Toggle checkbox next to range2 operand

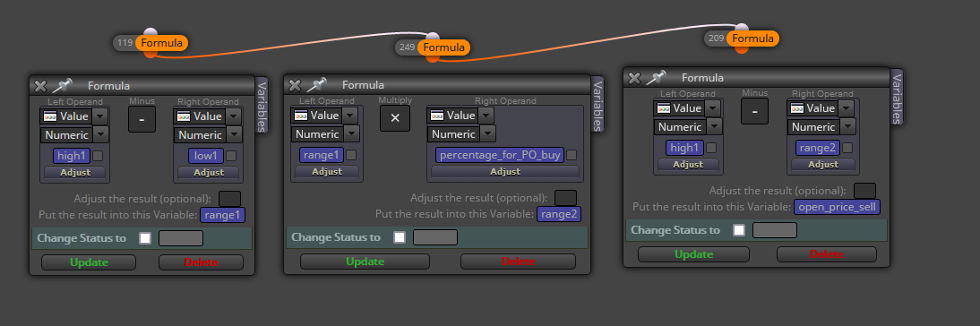tap(847, 148)
